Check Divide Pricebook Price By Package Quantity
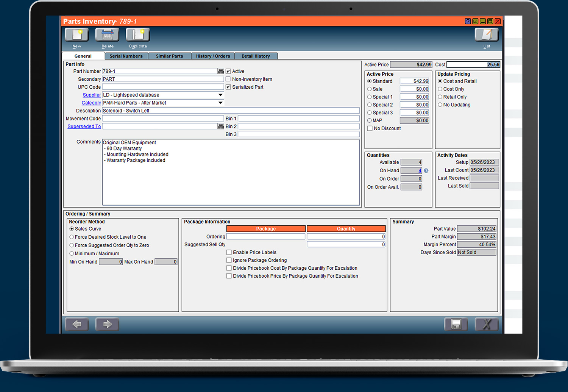The height and width of the screenshot is (392, 568). click(229, 276)
